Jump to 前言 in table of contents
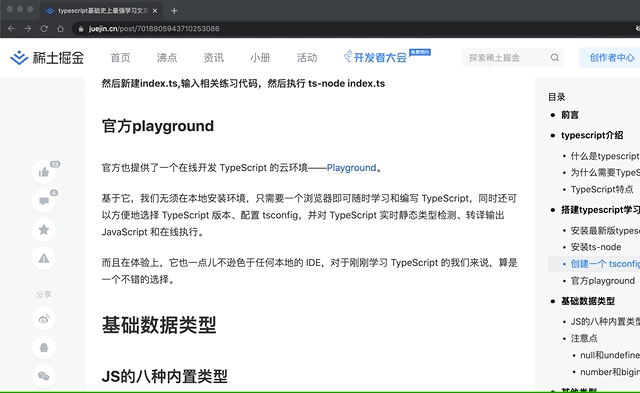This screenshot has height=393, width=640. (x=570, y=115)
